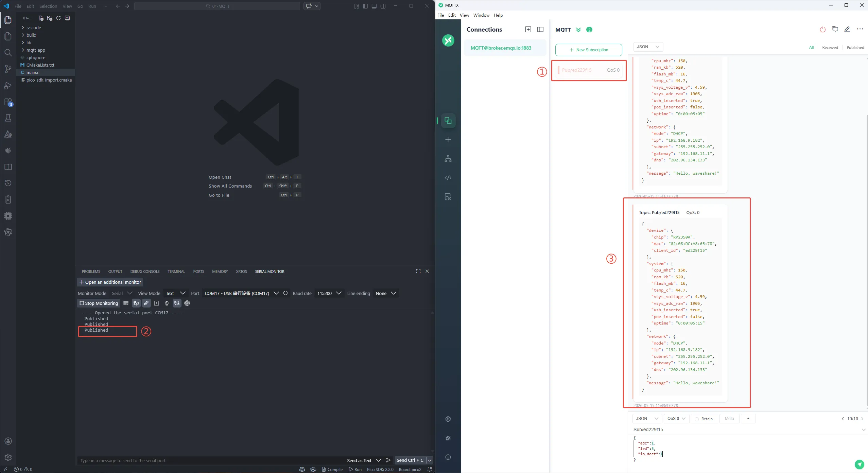Click New File icon in Explorer header
The height and width of the screenshot is (473, 868).
click(x=41, y=18)
